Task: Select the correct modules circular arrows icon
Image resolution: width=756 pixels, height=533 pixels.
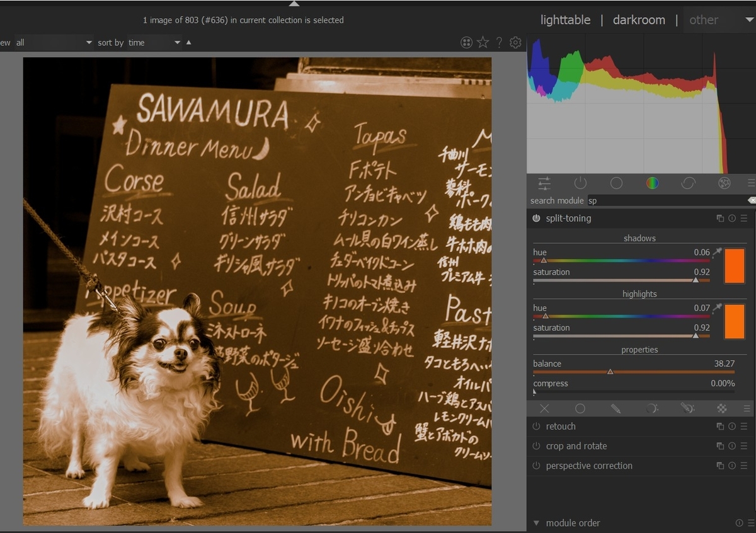Action: 688,183
